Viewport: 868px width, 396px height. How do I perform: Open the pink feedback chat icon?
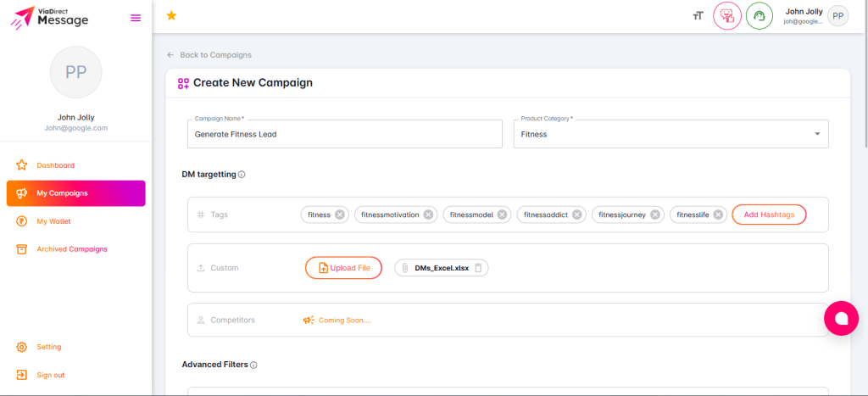pyautogui.click(x=726, y=16)
